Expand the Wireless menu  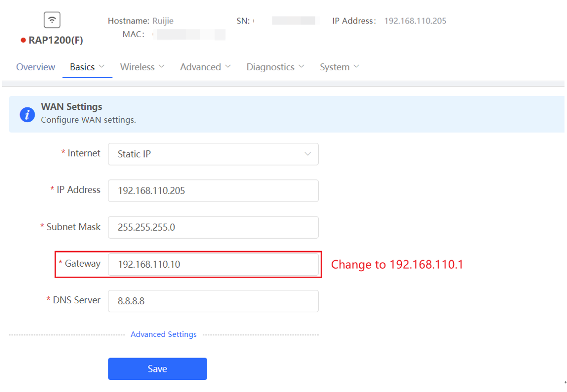(x=142, y=67)
